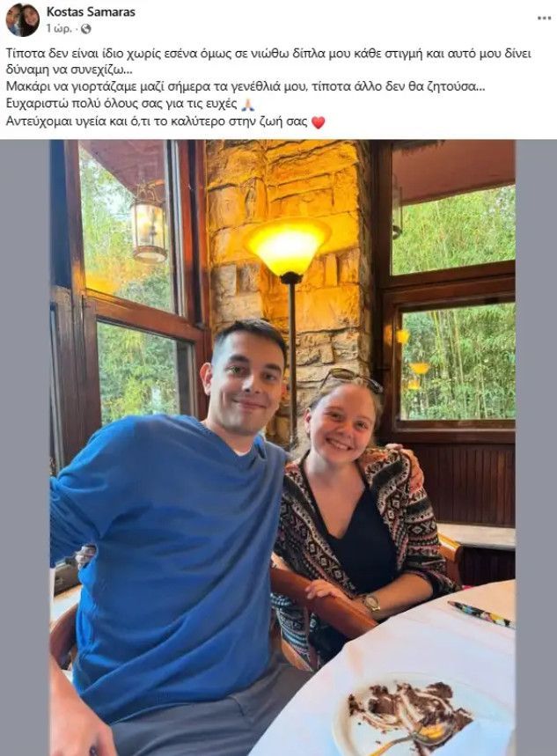Open Kostas Samaras profile picture
Image resolution: width=557 pixels, height=756 pixels.
[22, 19]
